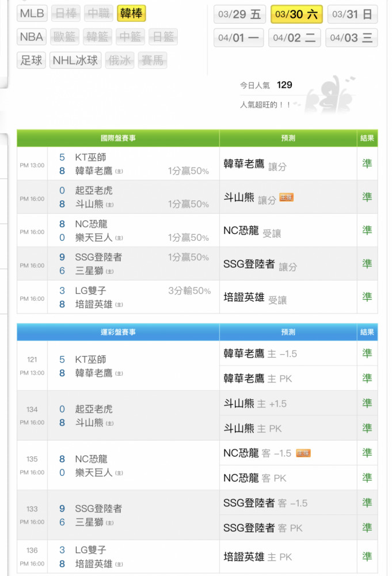
Task: Choose the 04/01 一 date button
Action: pyautogui.click(x=238, y=38)
